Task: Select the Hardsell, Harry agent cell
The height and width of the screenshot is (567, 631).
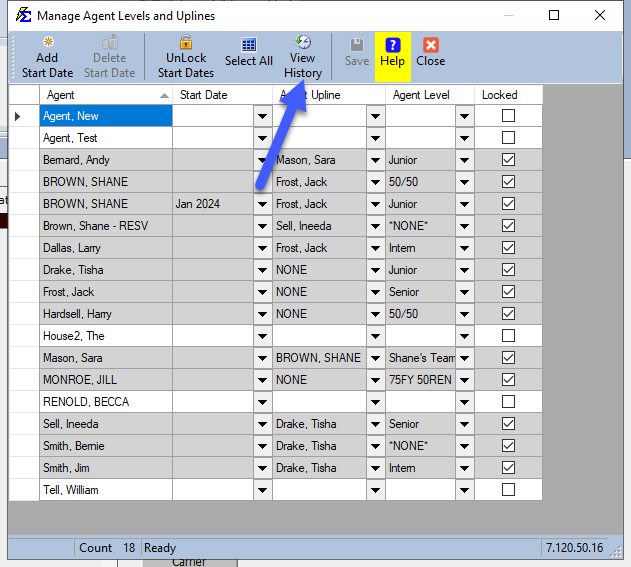Action: click(106, 314)
